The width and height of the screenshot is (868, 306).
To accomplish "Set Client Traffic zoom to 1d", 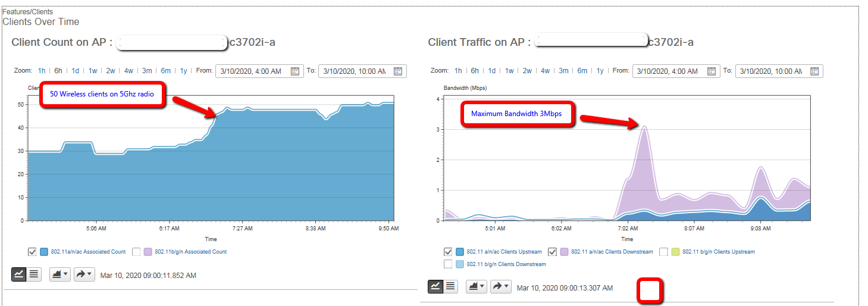I will [x=492, y=71].
